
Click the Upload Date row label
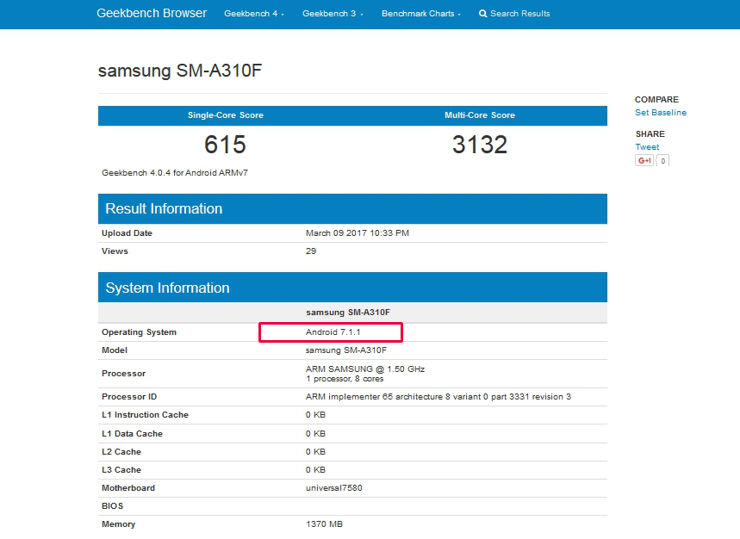pos(127,233)
